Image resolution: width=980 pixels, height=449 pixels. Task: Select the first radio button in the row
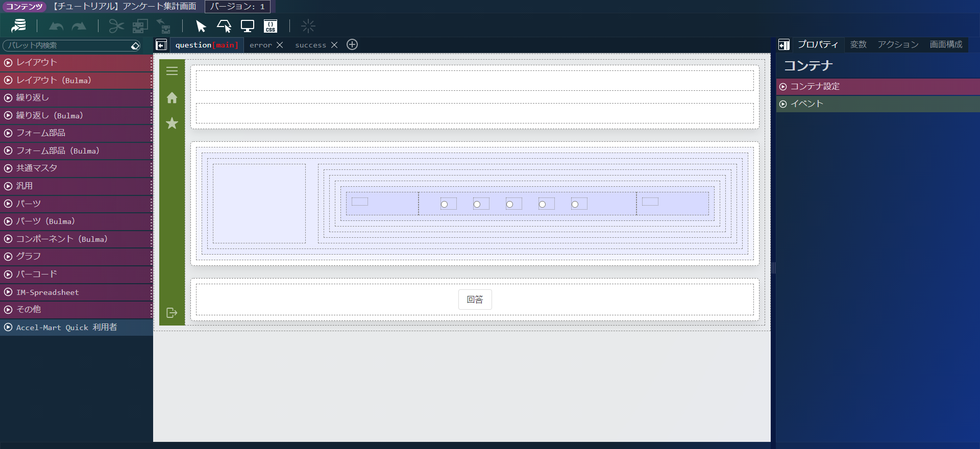[x=445, y=204]
